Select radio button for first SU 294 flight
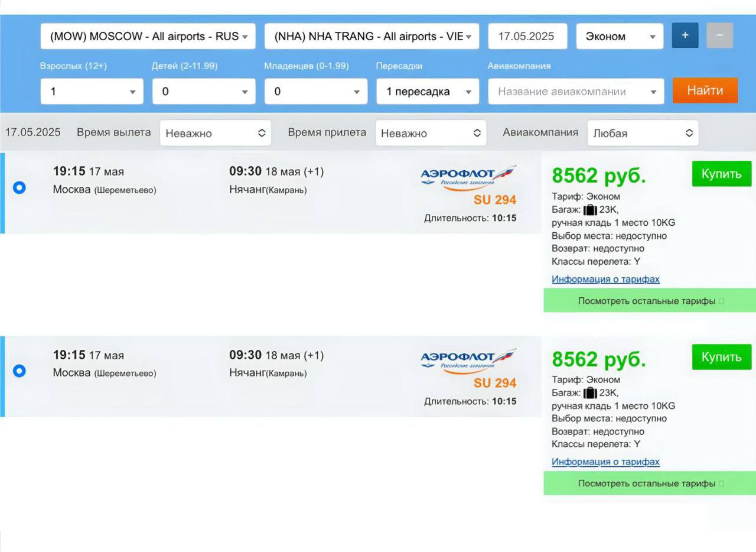756x552 pixels. [19, 188]
